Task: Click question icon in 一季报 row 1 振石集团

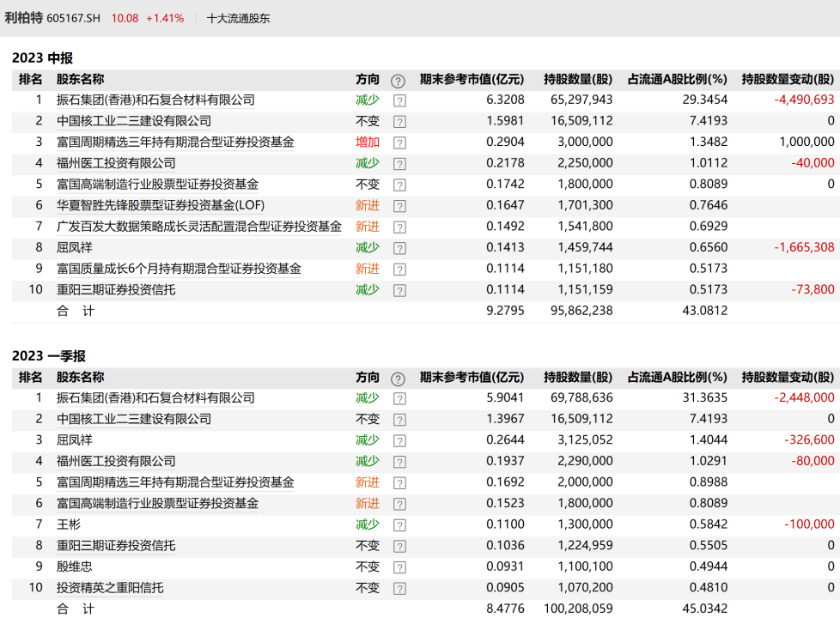Action: click(399, 399)
